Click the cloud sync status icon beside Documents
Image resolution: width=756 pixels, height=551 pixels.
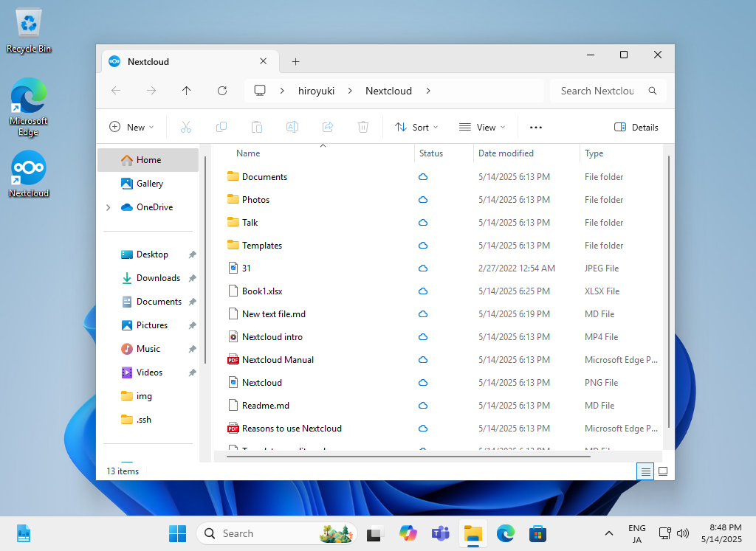pos(422,176)
